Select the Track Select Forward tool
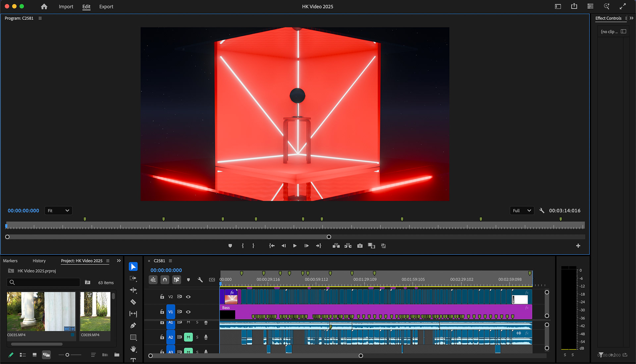636x364 pixels. (x=133, y=279)
